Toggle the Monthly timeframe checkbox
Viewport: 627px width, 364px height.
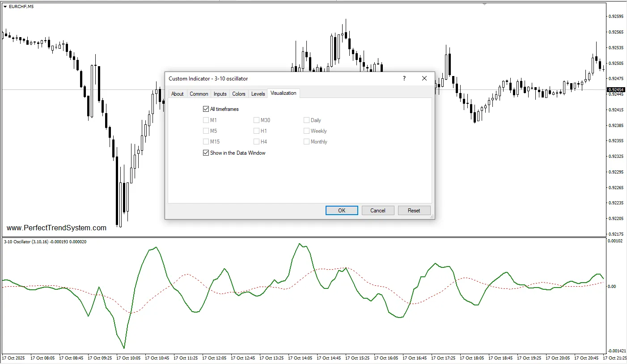(306, 142)
